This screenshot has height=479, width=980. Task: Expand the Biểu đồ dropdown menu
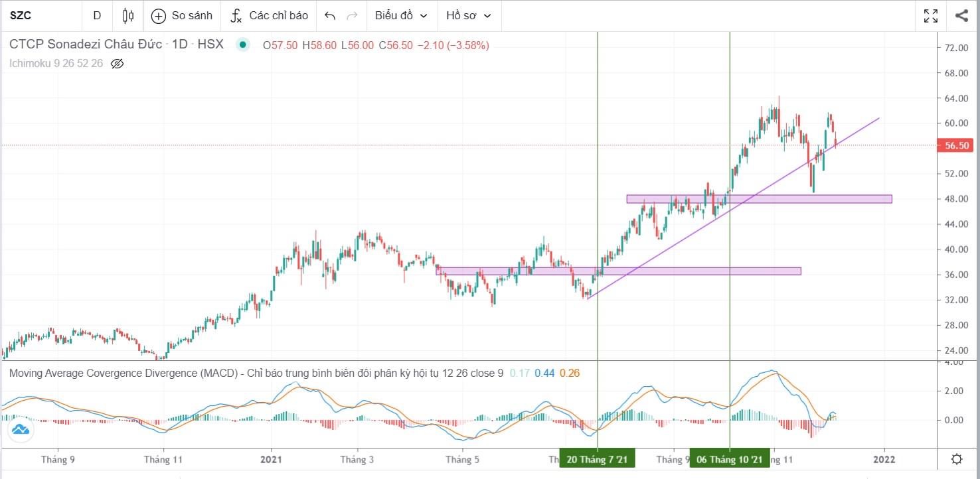(x=401, y=15)
